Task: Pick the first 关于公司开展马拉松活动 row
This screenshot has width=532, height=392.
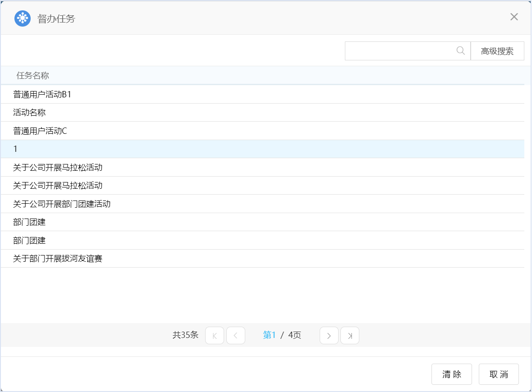Action: click(x=58, y=168)
